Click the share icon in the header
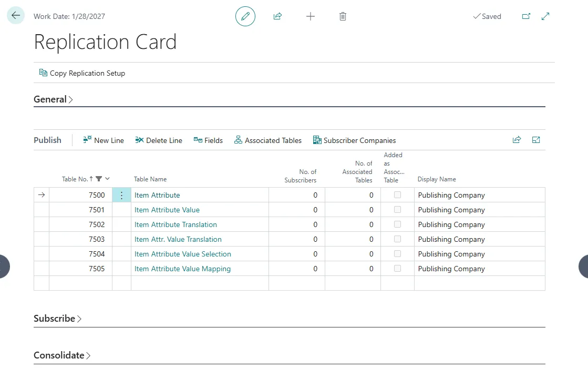This screenshot has height=369, width=588. (x=277, y=16)
